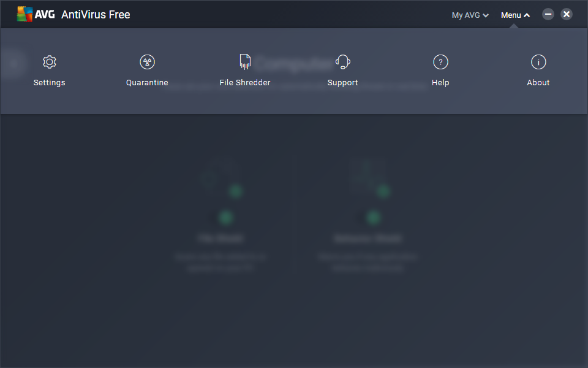Collapse the open Menu dropdown
588x368 pixels.
point(515,15)
